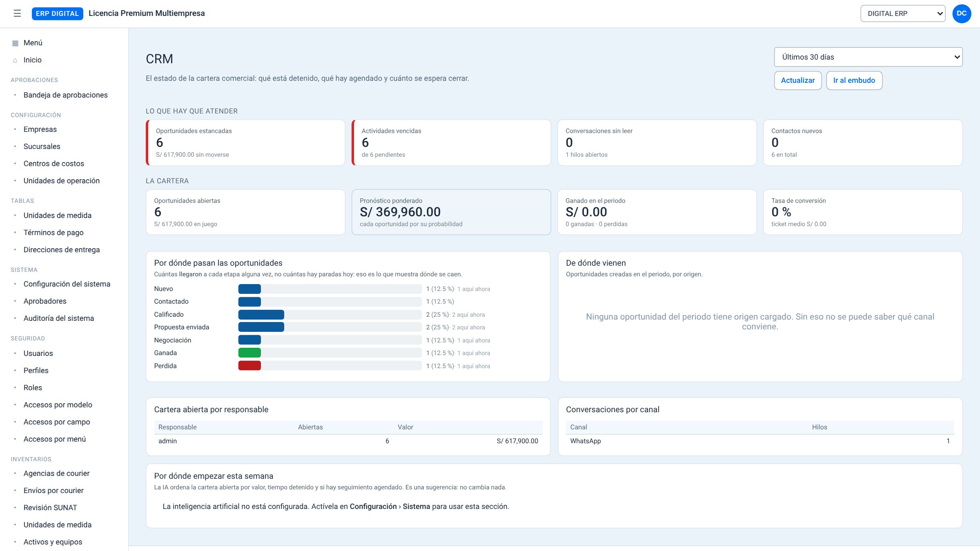Viewport: 980px width, 551px height.
Task: Click the Inicio home icon
Action: click(16, 60)
